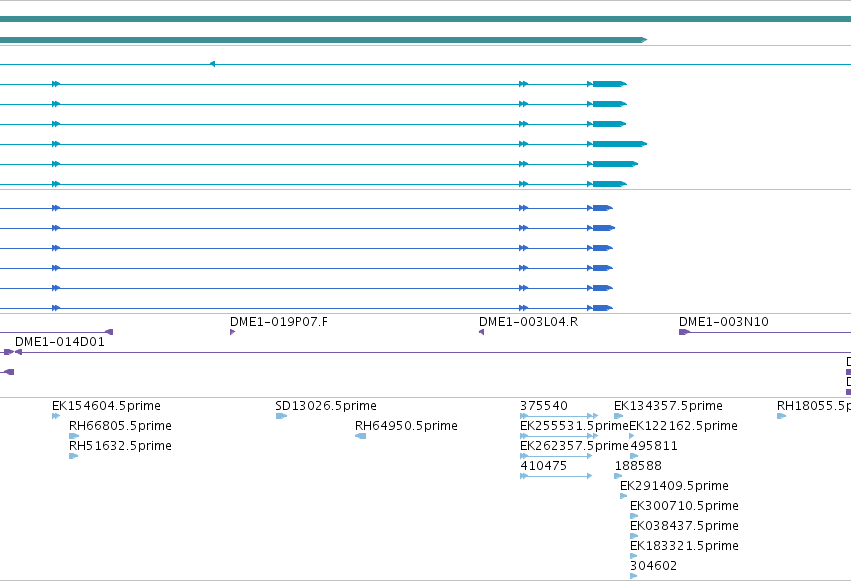Click the RH64950.5prime reverse arrow glyph
The image size is (851, 581).
point(360,436)
